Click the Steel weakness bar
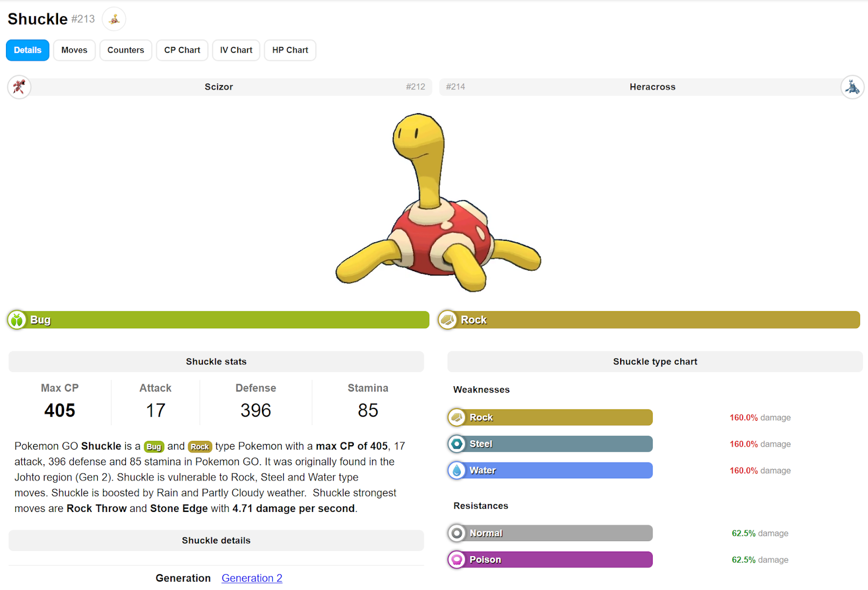Screen dimensions: 868x590 click(x=550, y=444)
